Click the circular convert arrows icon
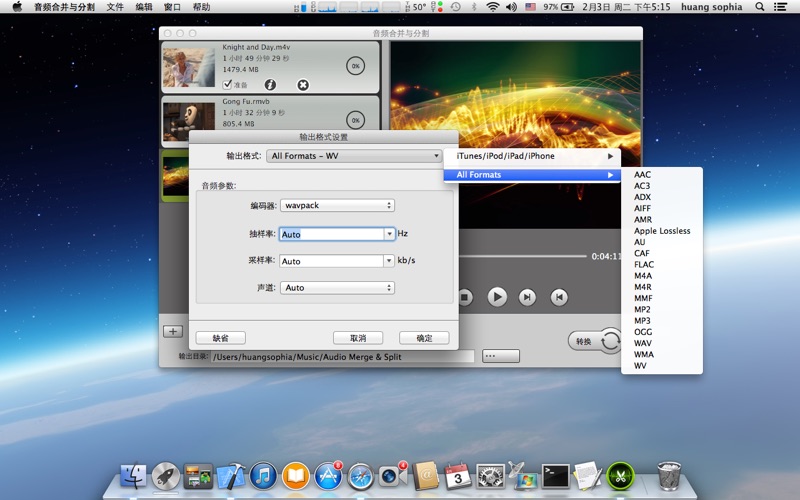The height and width of the screenshot is (500, 800). (609, 341)
